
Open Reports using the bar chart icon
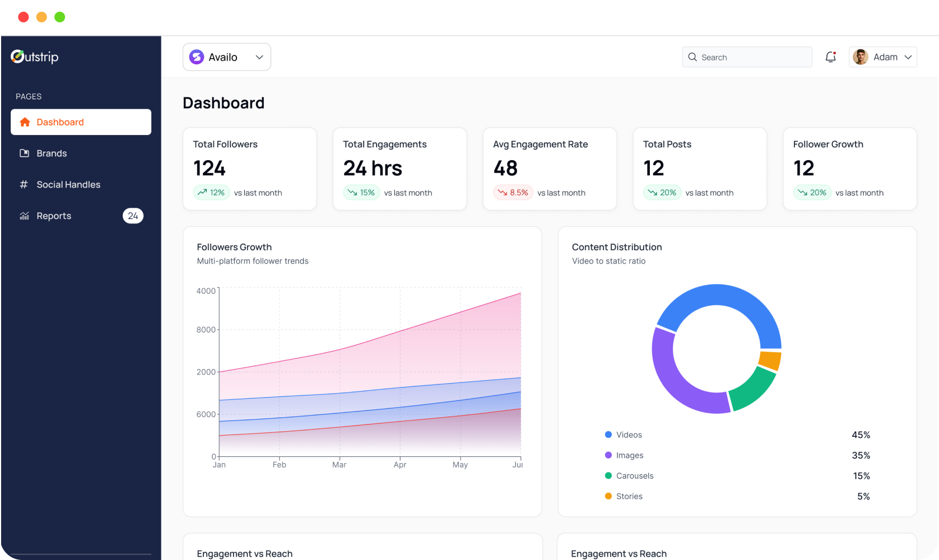tap(24, 216)
